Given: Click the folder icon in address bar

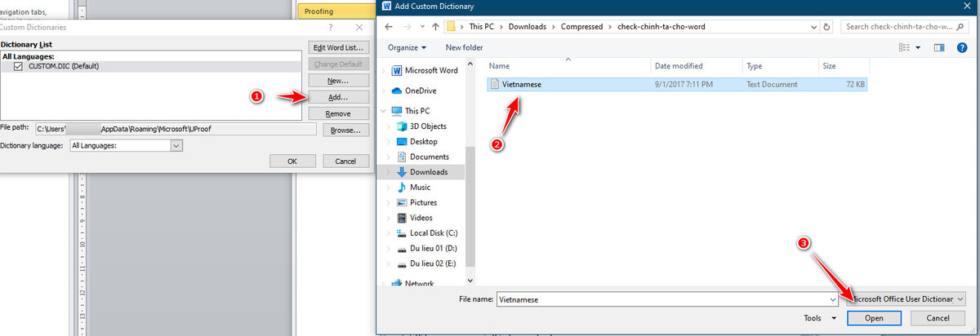Looking at the screenshot, I should 451,27.
